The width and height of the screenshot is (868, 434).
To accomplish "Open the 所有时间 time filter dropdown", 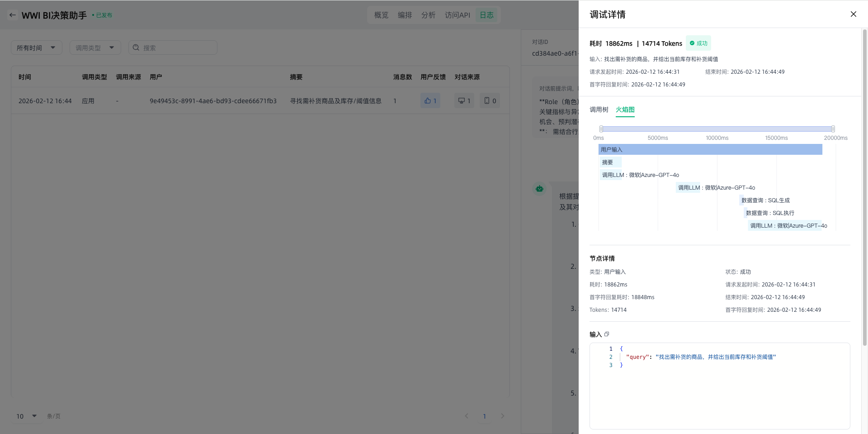I will click(x=36, y=48).
